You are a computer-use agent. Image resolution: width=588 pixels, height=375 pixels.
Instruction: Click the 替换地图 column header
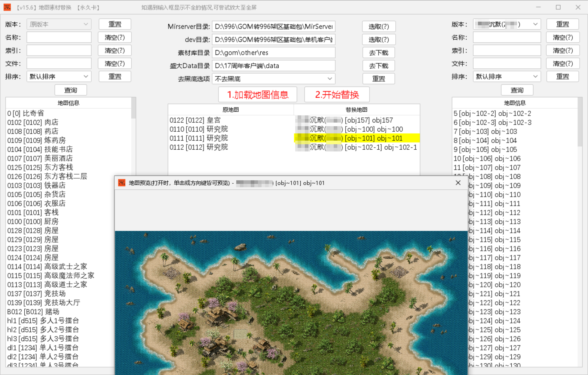pos(357,110)
